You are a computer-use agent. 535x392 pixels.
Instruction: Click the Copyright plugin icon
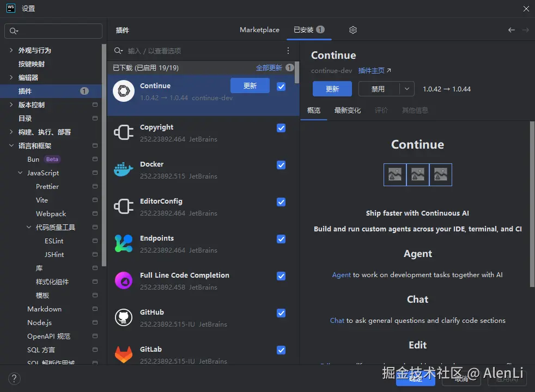pyautogui.click(x=124, y=132)
